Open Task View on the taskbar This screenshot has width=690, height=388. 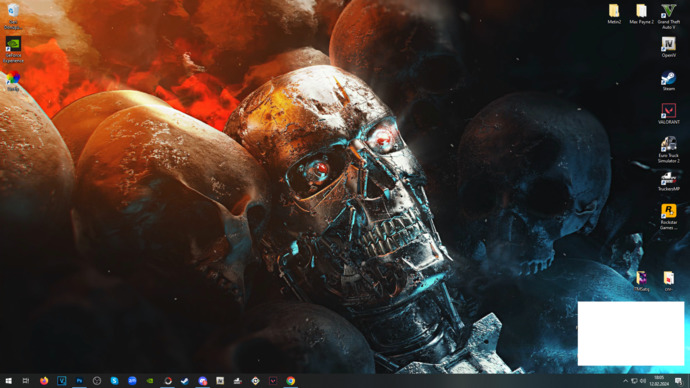tap(26, 381)
